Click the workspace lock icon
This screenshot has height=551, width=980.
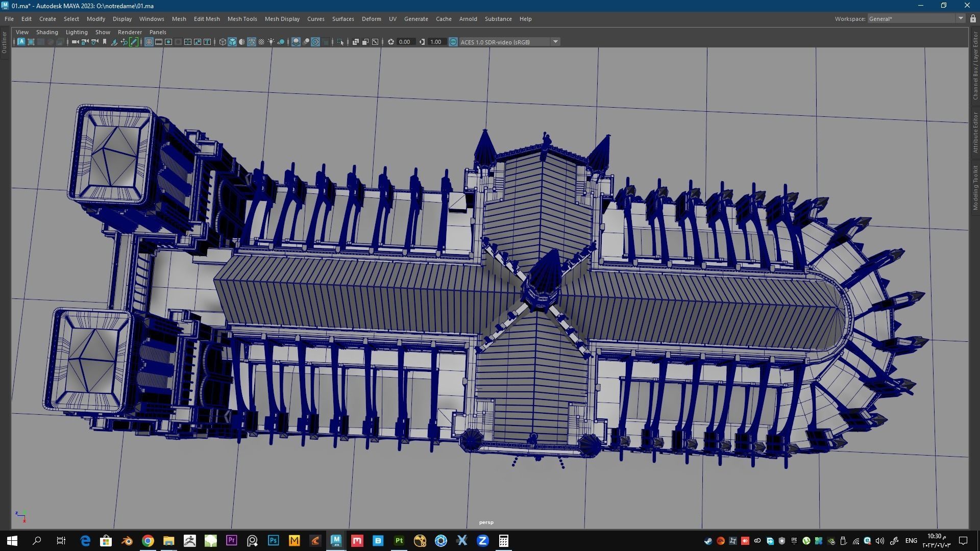tap(973, 19)
